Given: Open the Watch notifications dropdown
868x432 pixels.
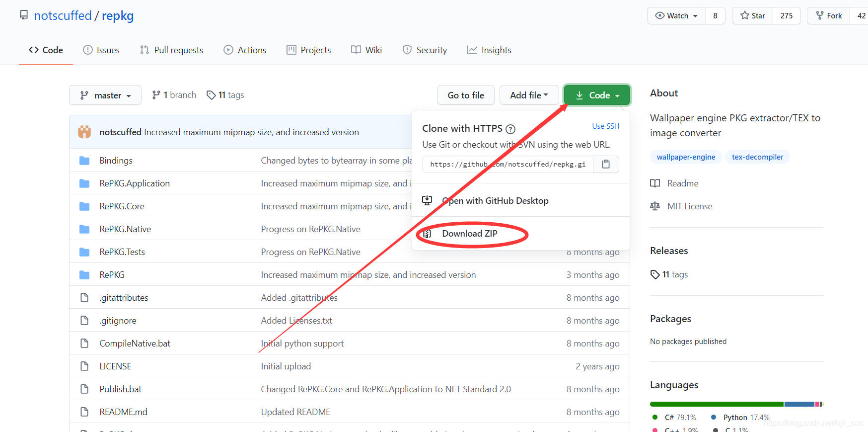Looking at the screenshot, I should (x=676, y=16).
